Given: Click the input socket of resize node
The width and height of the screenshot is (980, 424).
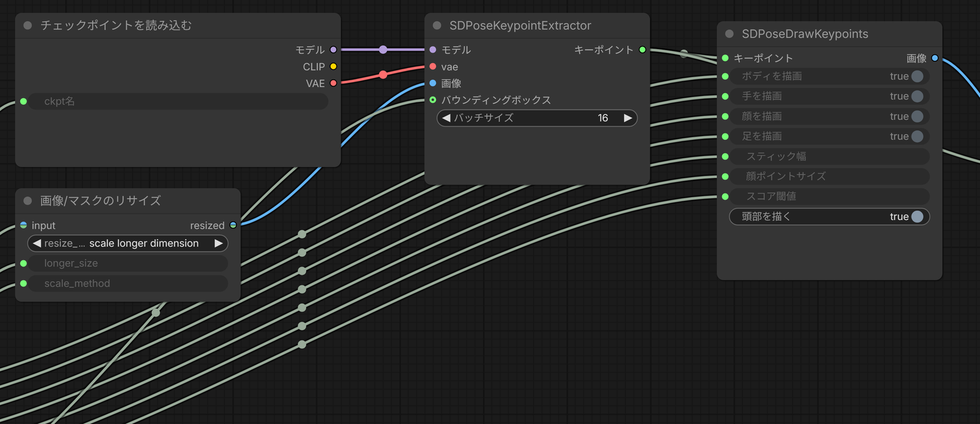Looking at the screenshot, I should tap(23, 225).
